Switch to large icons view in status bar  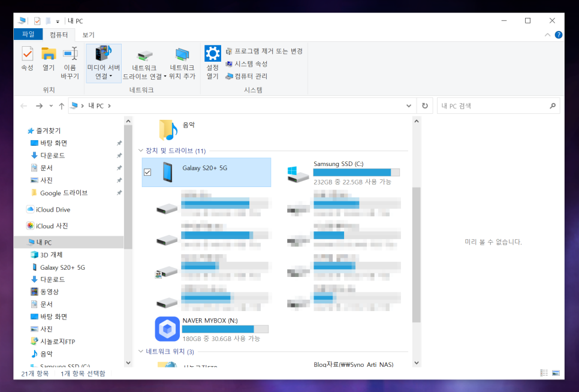pyautogui.click(x=556, y=373)
